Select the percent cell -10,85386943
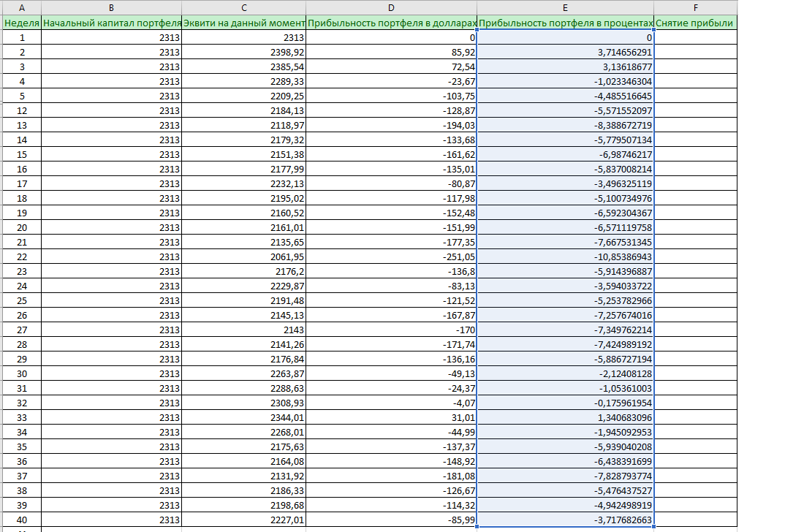Image resolution: width=804 pixels, height=532 pixels. click(565, 256)
